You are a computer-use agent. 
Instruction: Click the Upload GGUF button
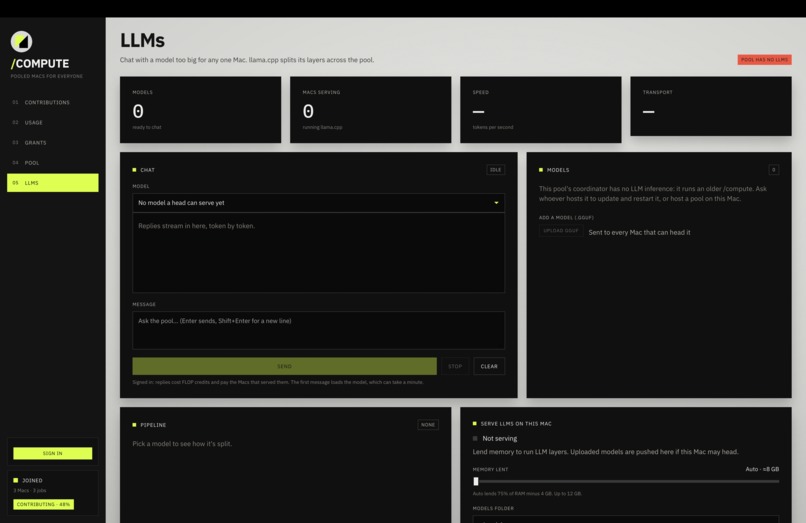pos(561,231)
